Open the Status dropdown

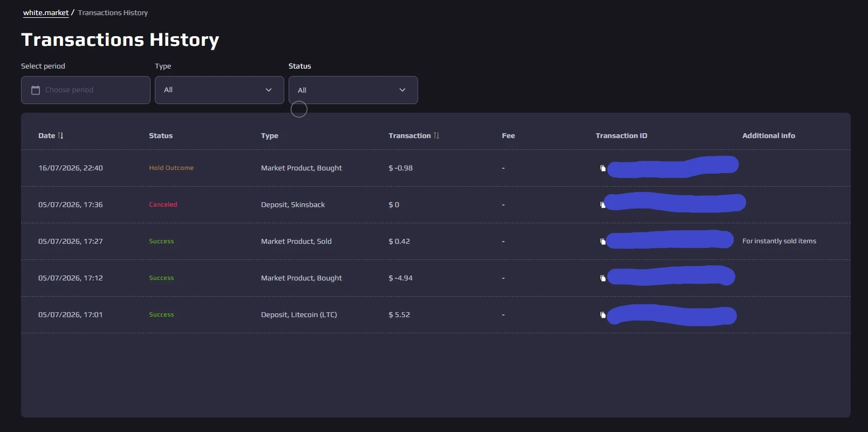(353, 90)
